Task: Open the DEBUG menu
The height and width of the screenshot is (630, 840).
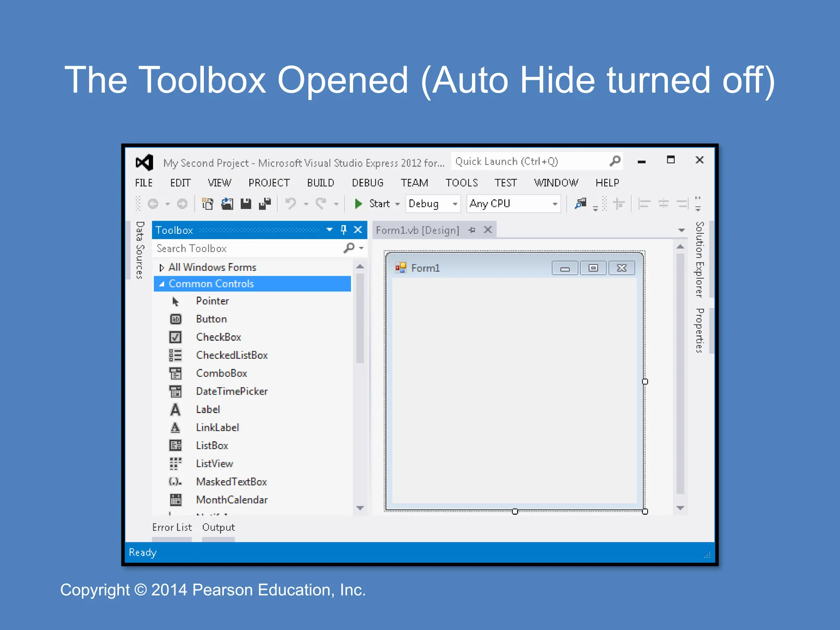Action: [x=367, y=183]
